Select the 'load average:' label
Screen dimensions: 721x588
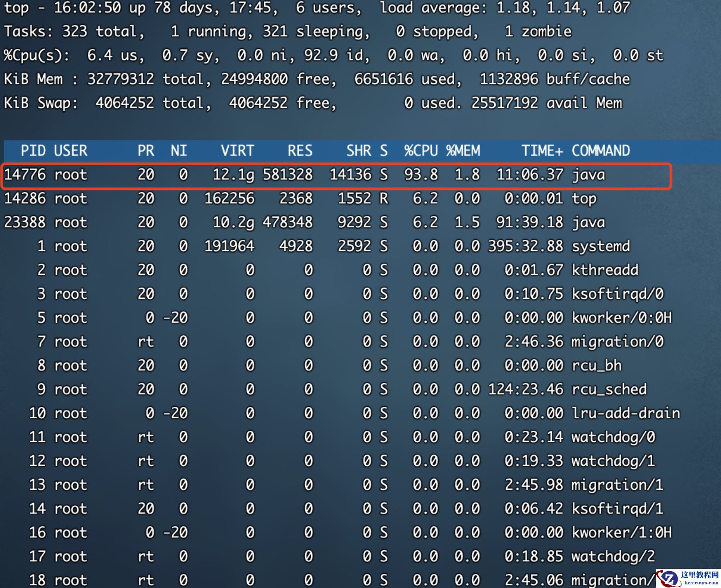point(434,8)
